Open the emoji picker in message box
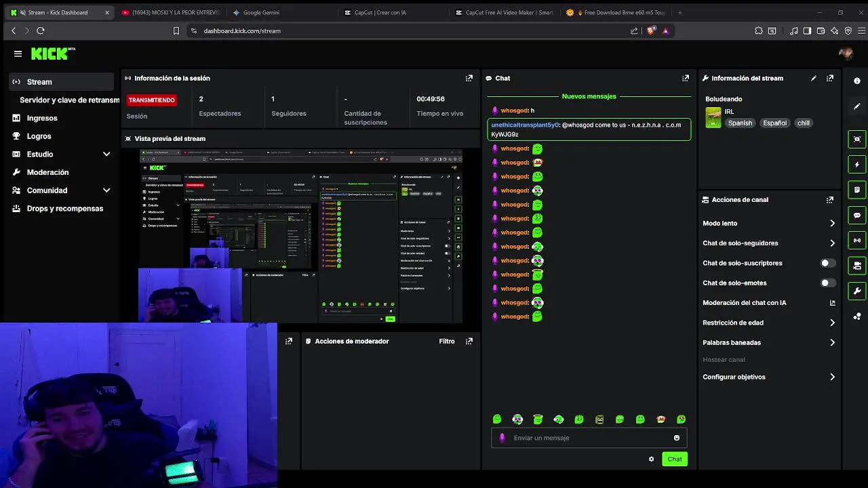 676,438
